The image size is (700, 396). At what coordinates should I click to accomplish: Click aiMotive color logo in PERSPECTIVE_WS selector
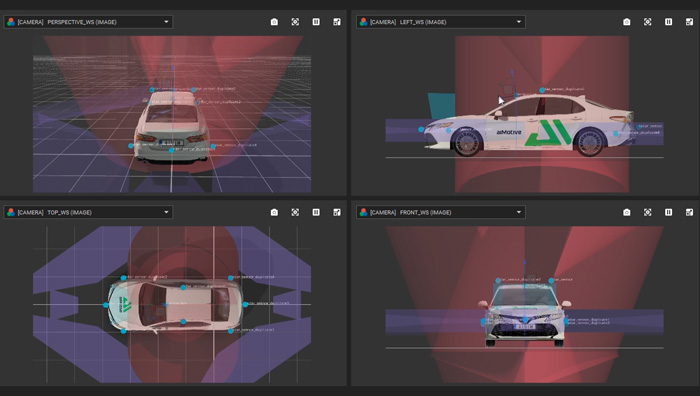pyautogui.click(x=11, y=22)
